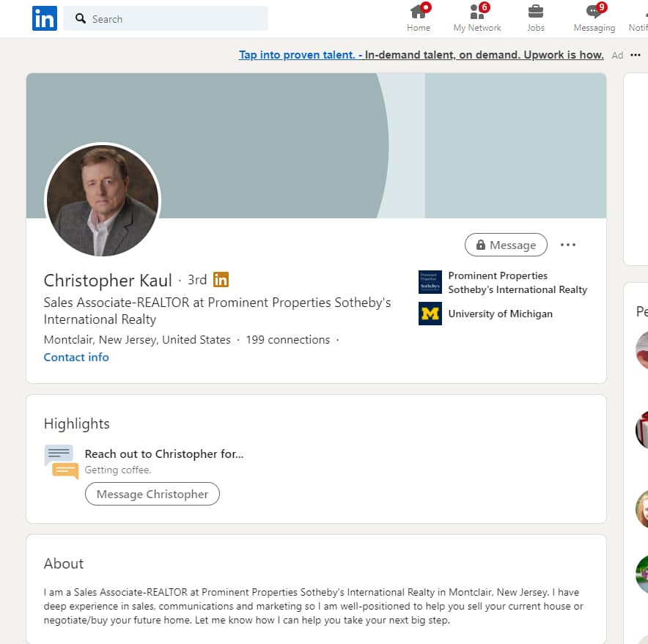Open the Contact info link
The width and height of the screenshot is (648, 644).
76,358
